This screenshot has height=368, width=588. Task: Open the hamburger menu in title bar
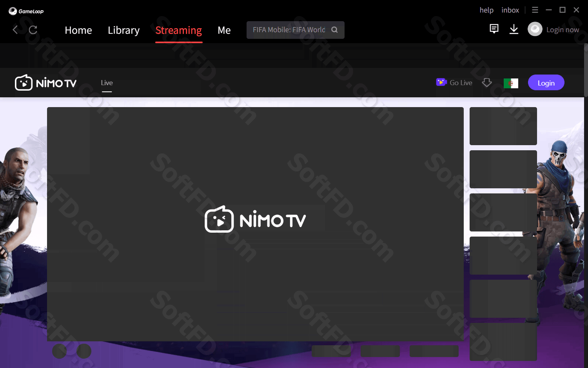click(x=535, y=10)
